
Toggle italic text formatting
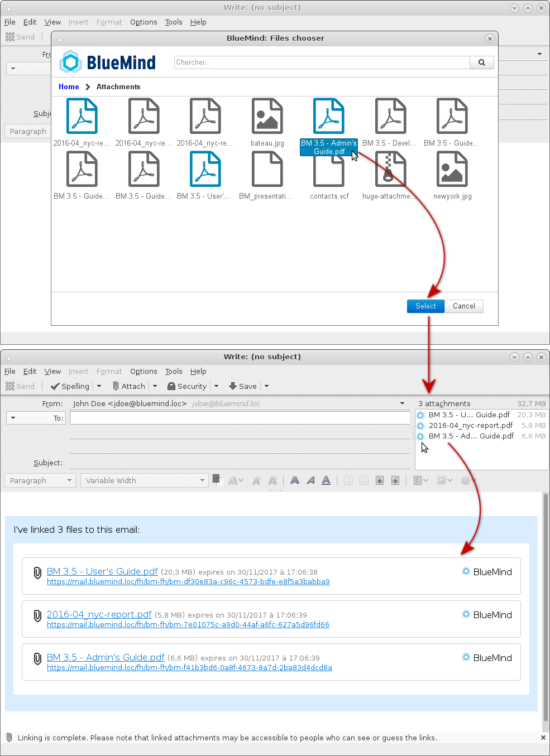(310, 480)
